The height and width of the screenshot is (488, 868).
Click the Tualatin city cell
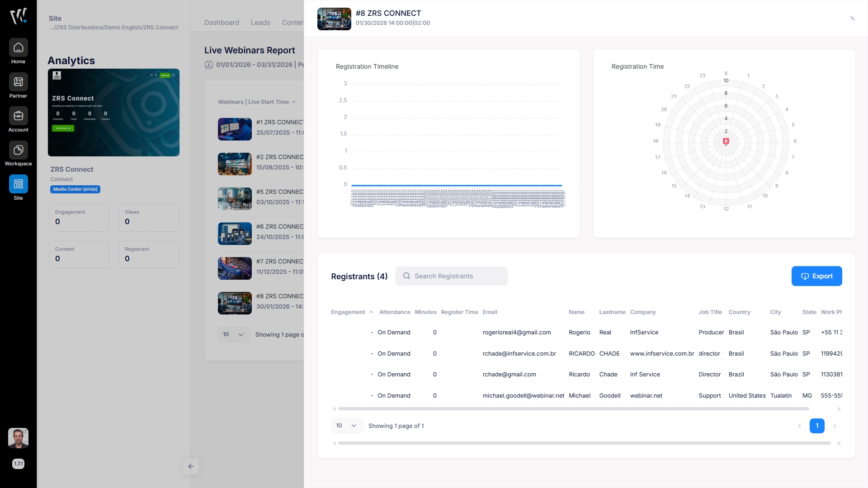[781, 396]
